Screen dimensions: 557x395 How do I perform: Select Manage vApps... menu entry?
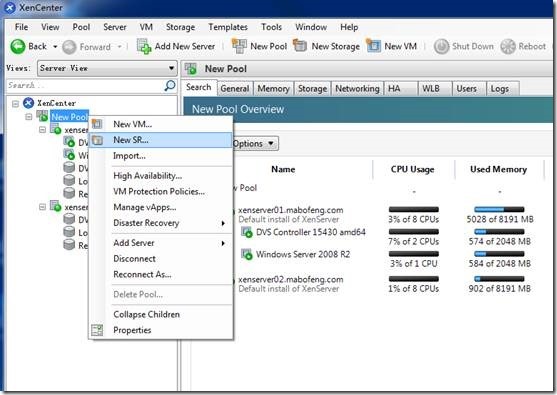point(161,207)
